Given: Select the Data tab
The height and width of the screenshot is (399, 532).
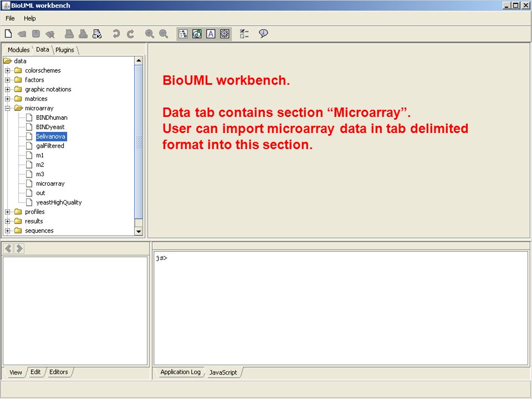Looking at the screenshot, I should tap(43, 49).
